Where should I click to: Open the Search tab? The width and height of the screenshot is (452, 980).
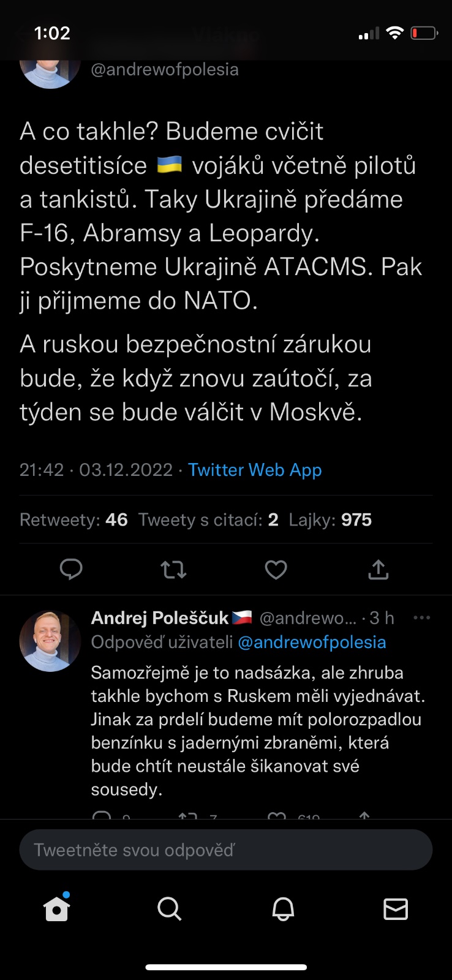[169, 909]
